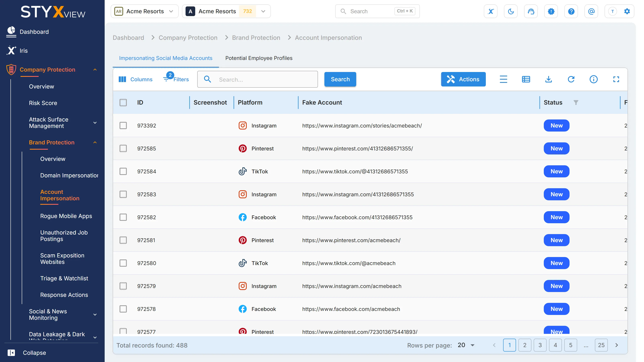
Task: Check the row 972584 checkbox
Action: 123,171
